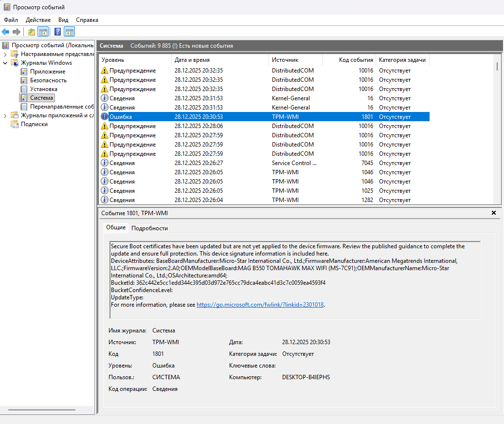Click computer name DESKTOP-B4IEPHS value
This screenshot has height=424, width=504.
(x=306, y=377)
